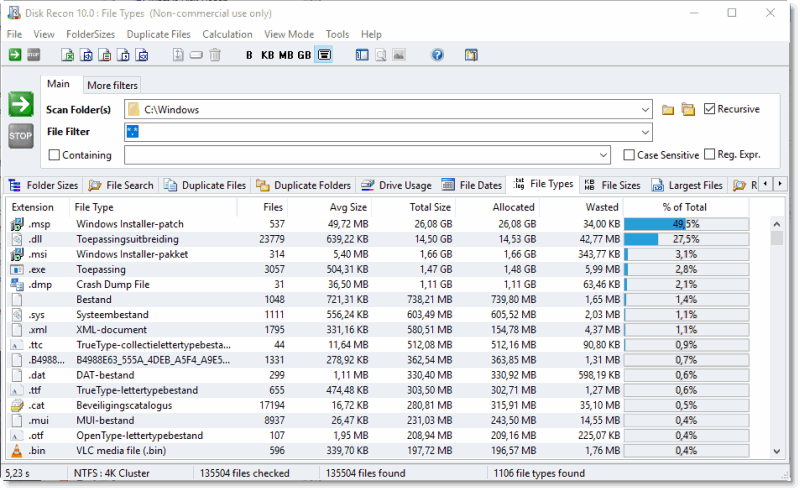
Task: Open the Calculation menu
Action: pos(227,34)
